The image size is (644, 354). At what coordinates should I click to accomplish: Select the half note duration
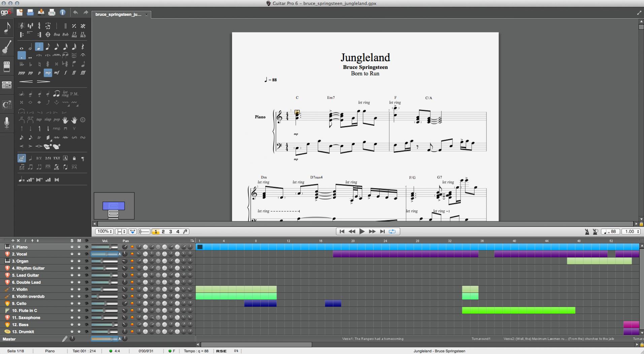click(x=30, y=47)
